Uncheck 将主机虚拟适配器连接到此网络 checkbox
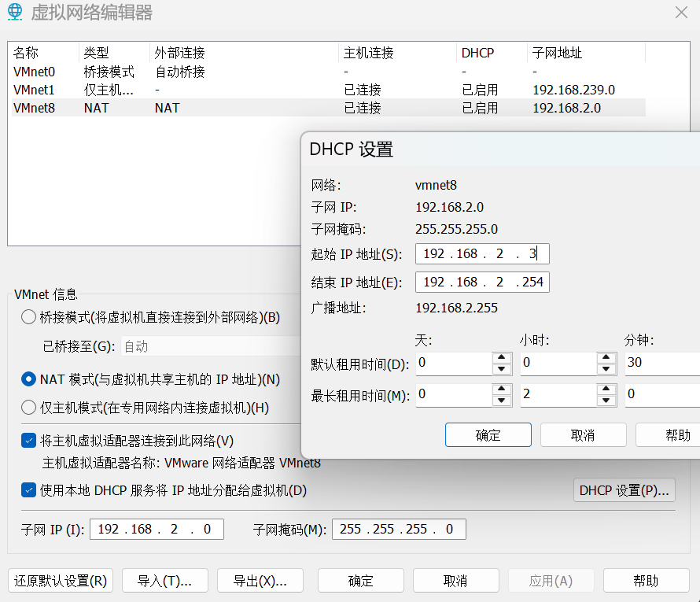This screenshot has width=700, height=602. pyautogui.click(x=29, y=441)
